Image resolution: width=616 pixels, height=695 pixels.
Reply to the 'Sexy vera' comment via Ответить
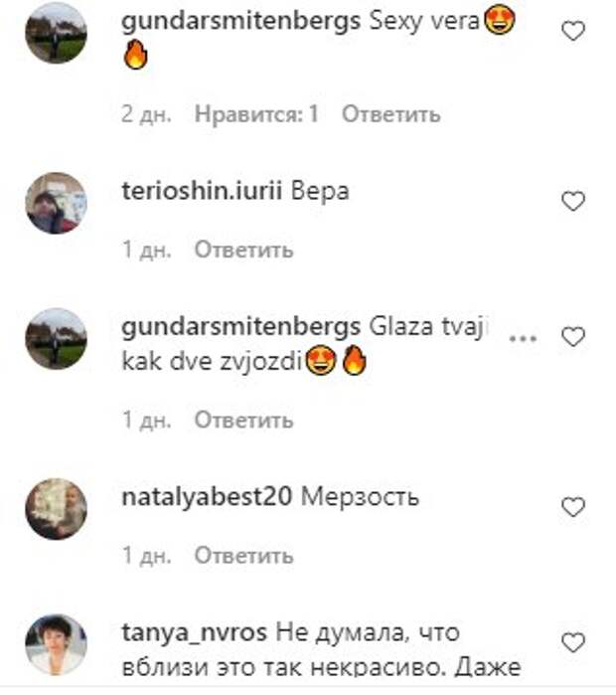point(391,114)
